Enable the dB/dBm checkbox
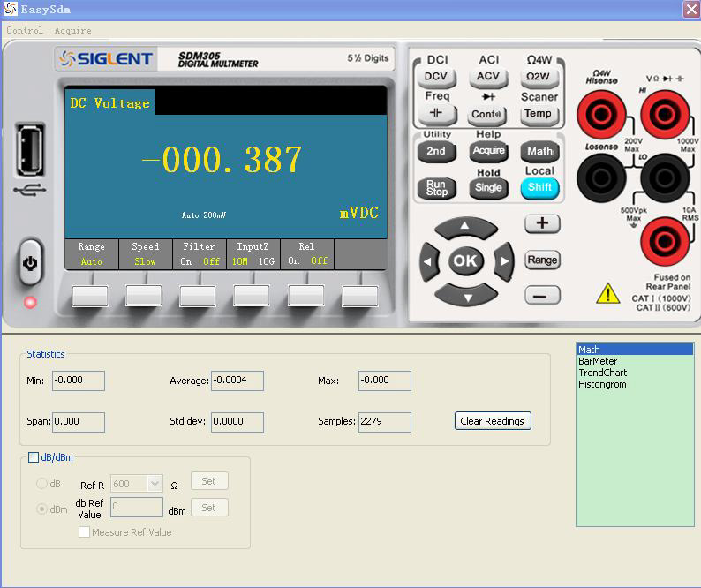 (x=34, y=457)
